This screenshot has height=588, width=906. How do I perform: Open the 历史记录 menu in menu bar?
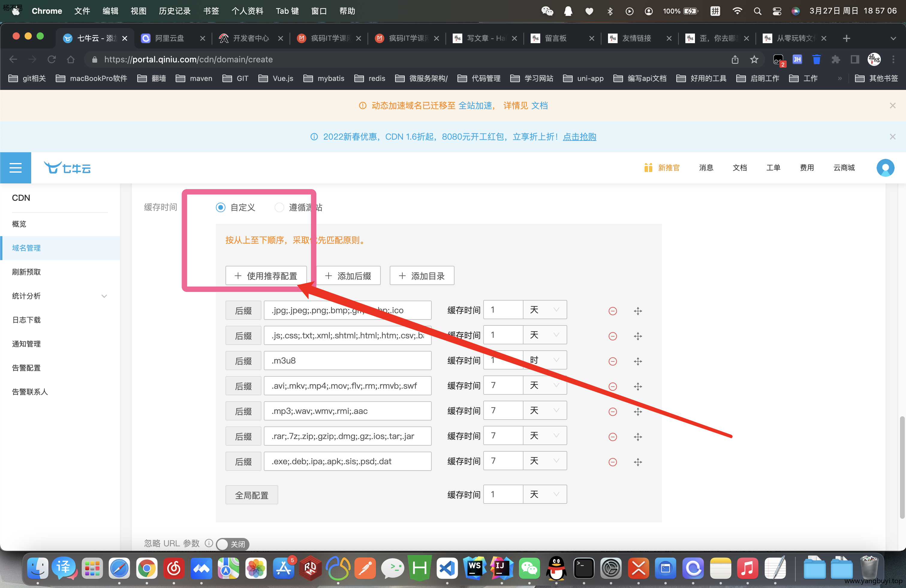click(174, 11)
